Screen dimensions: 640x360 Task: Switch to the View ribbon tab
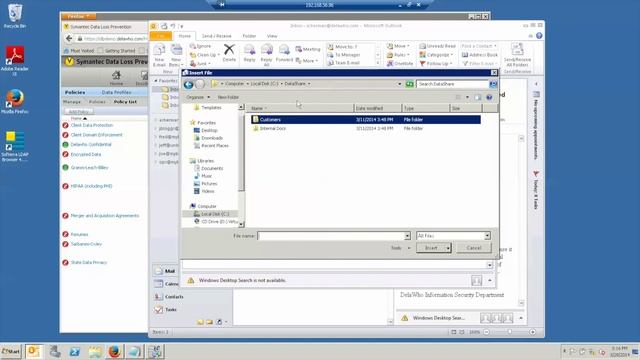(272, 36)
